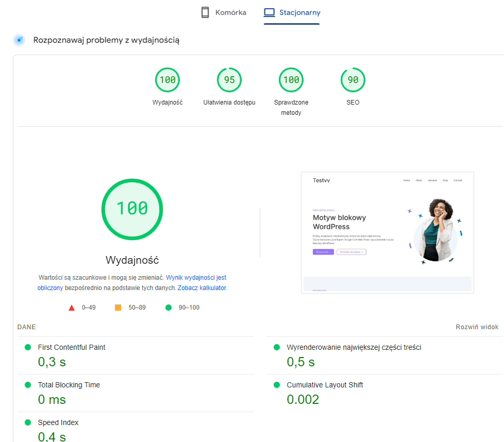Screen dimensions: 504x442
Task: Click the desktop monitor icon next to Stacjonarny
Action: pos(269,11)
